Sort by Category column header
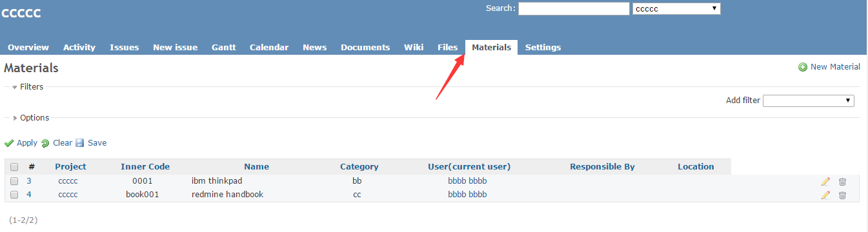The width and height of the screenshot is (868, 232). coord(359,167)
